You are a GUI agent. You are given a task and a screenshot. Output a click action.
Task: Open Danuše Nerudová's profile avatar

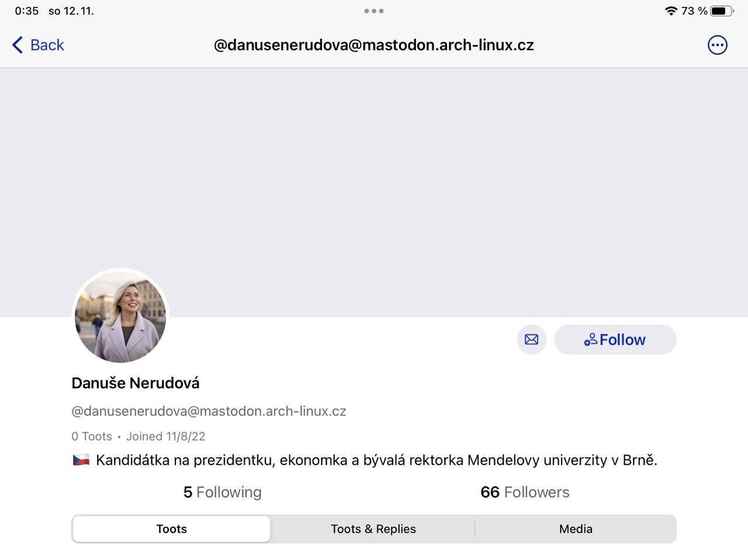(x=120, y=317)
